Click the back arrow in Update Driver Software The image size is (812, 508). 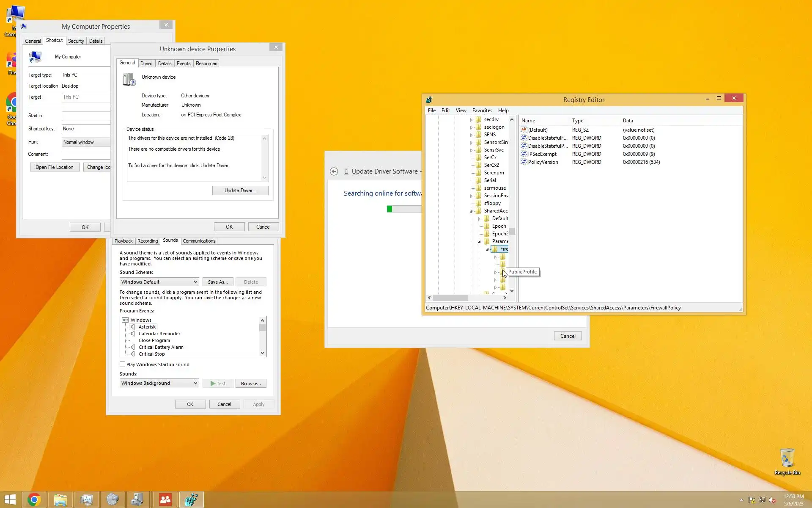coord(334,171)
